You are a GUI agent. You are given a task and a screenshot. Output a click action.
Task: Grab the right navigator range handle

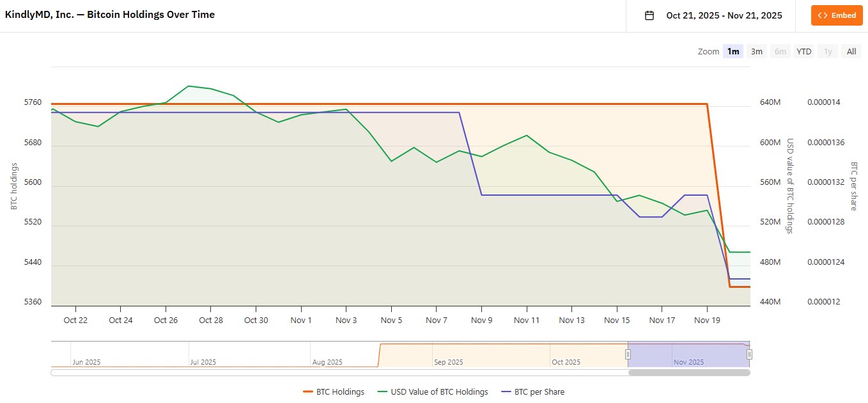(749, 354)
